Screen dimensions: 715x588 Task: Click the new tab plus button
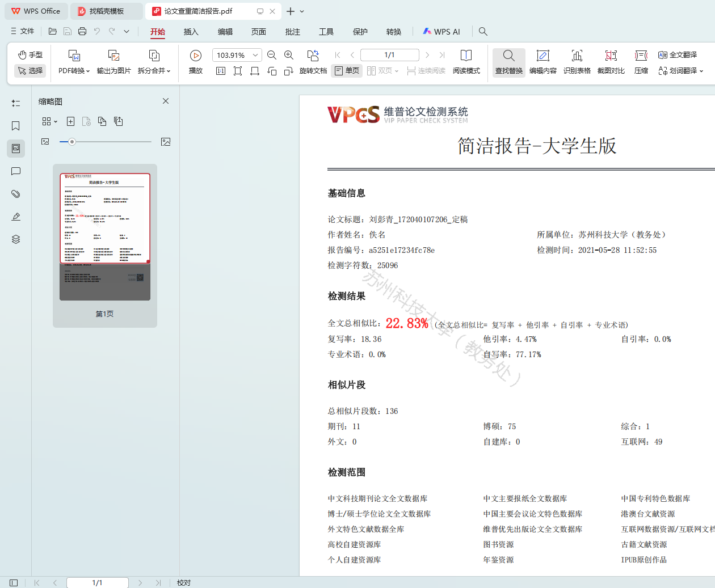[291, 11]
